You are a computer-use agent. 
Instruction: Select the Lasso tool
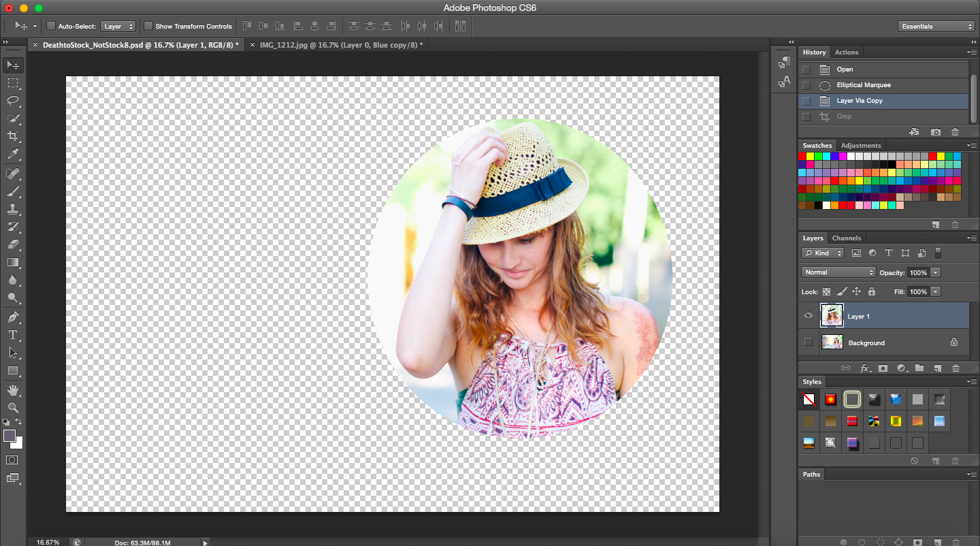click(x=12, y=101)
